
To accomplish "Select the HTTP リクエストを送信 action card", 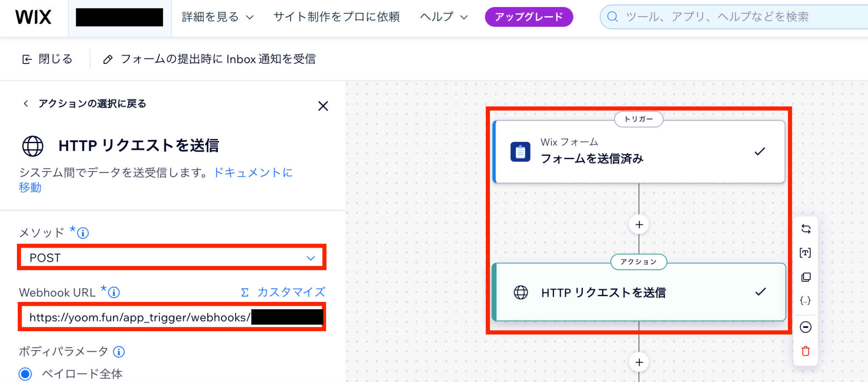I will [x=639, y=292].
